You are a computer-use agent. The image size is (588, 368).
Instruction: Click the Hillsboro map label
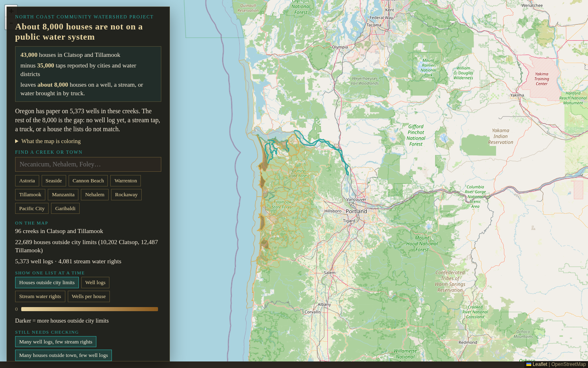click(333, 211)
